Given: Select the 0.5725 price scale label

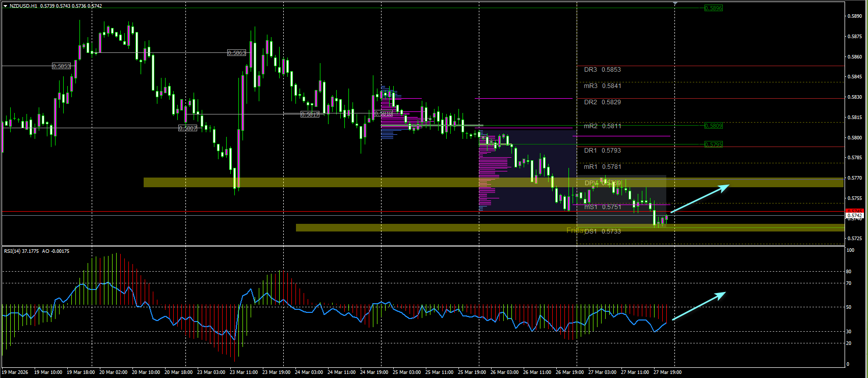Looking at the screenshot, I should (855, 239).
